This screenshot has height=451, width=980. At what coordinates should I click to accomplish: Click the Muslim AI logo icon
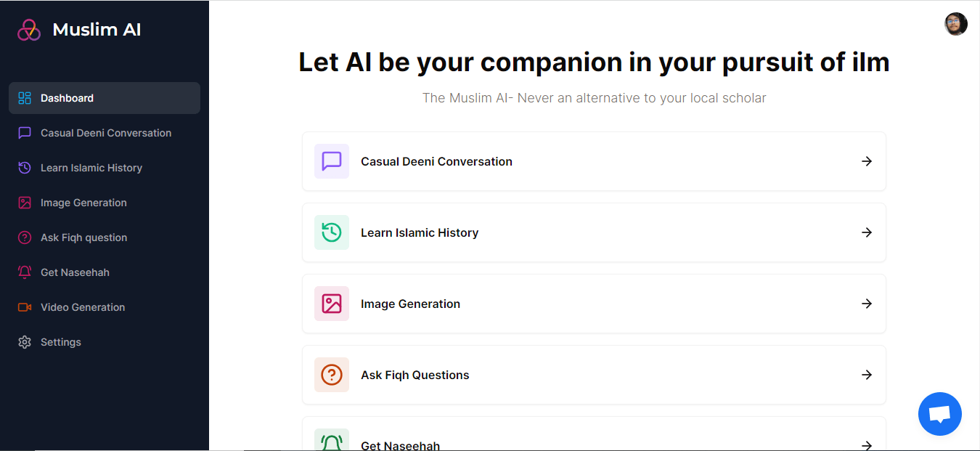(29, 30)
